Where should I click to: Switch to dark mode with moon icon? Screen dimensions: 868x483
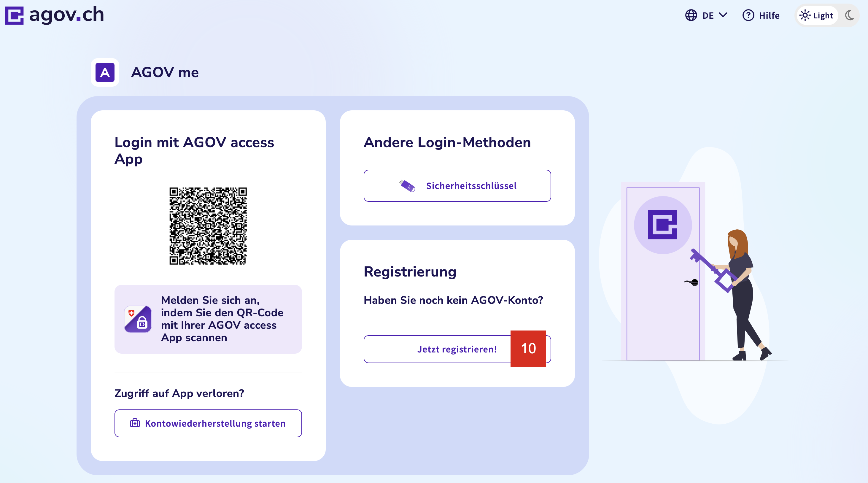(850, 15)
